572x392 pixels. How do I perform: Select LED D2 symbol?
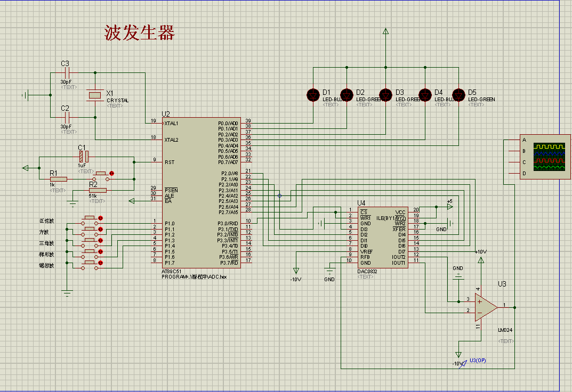[x=347, y=95]
